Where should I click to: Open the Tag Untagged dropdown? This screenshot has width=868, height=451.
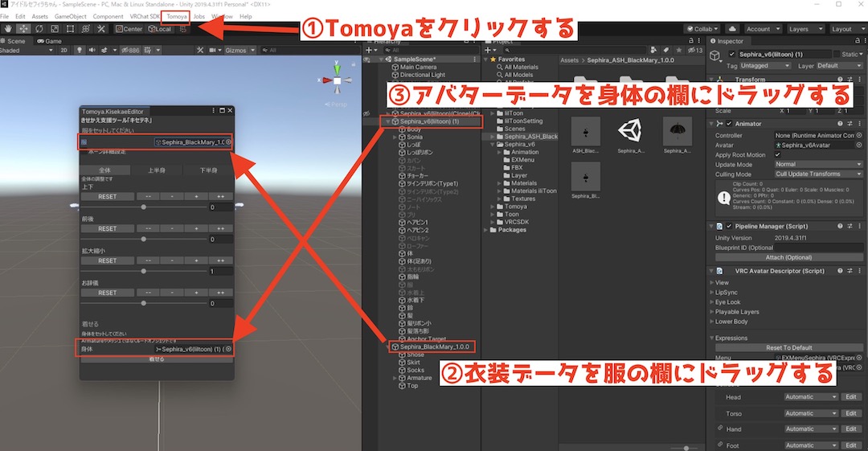(765, 65)
